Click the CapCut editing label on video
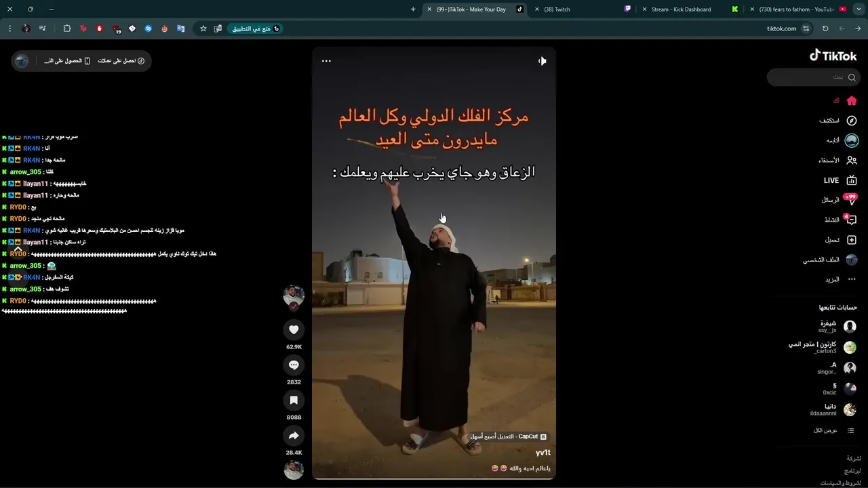 coord(509,436)
